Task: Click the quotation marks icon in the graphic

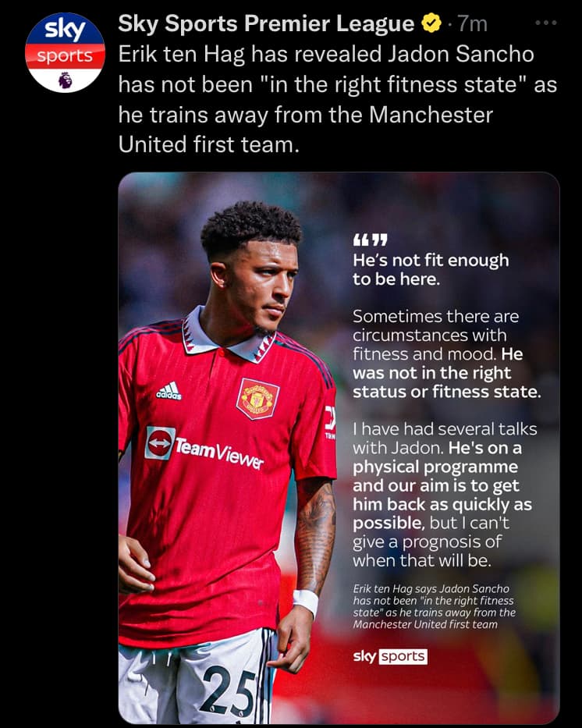Action: pos(370,240)
